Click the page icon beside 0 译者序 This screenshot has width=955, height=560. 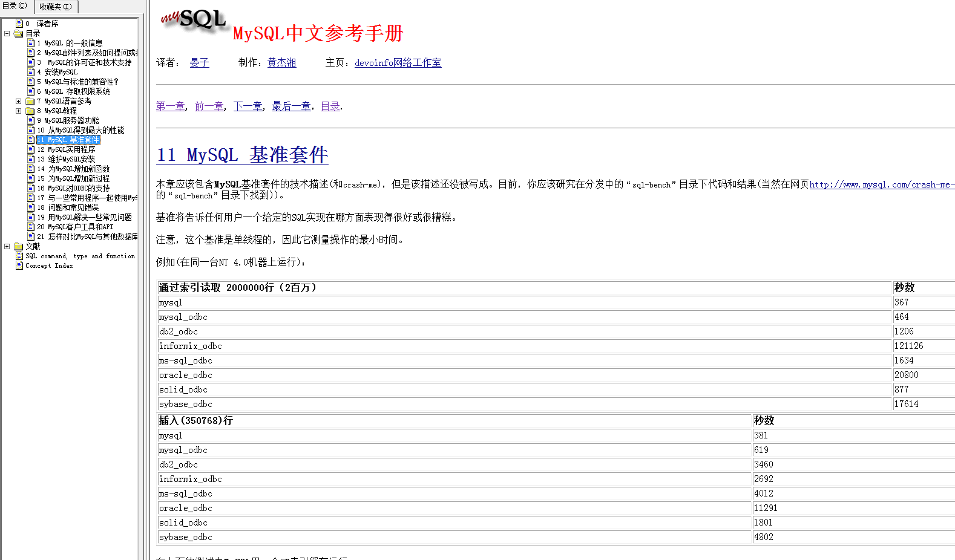point(19,24)
